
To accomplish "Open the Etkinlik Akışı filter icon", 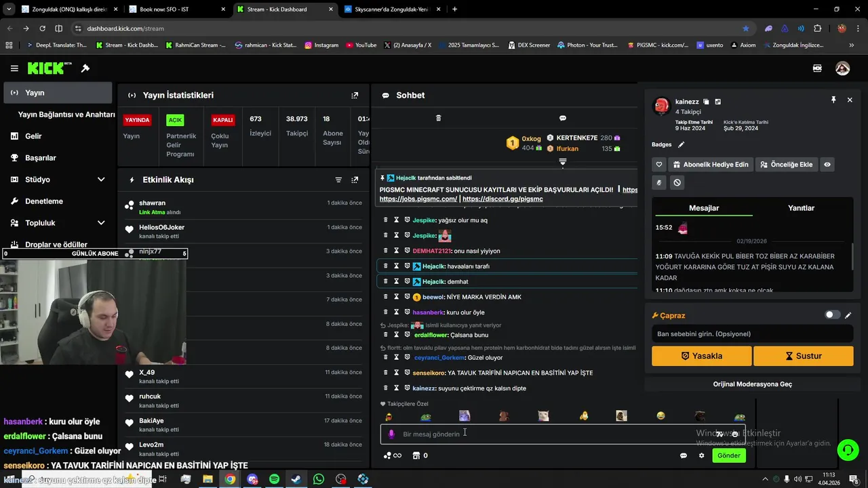I will click(x=338, y=180).
